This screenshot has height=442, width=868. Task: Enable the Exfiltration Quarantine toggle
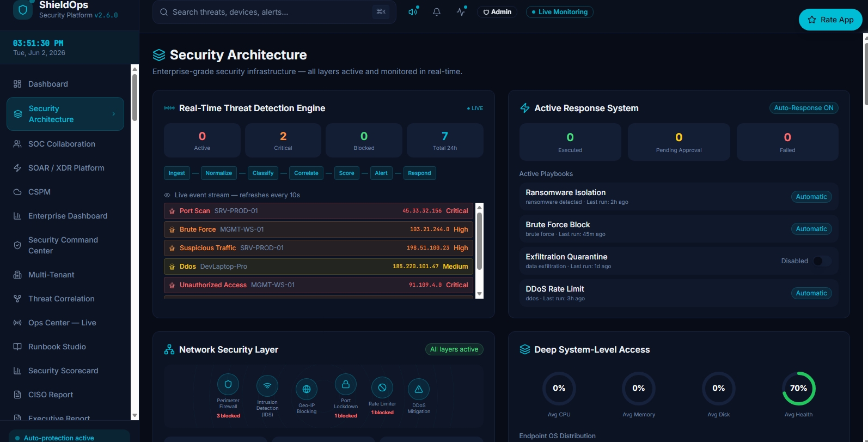click(x=822, y=261)
